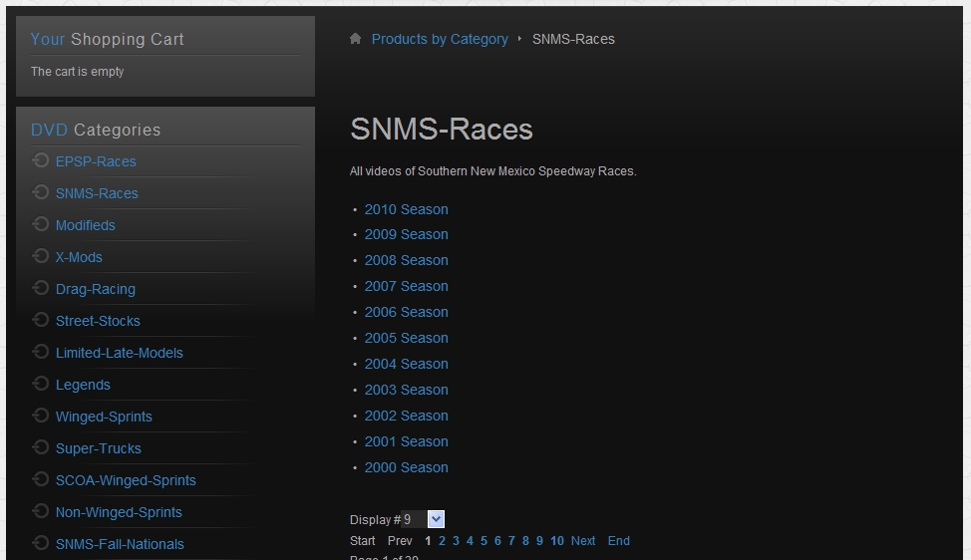Click the Next pagination link

pyautogui.click(x=583, y=541)
